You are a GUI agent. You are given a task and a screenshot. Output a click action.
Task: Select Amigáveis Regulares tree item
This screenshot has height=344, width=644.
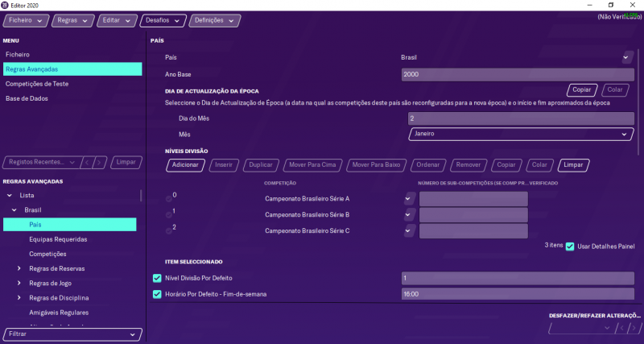click(x=59, y=313)
